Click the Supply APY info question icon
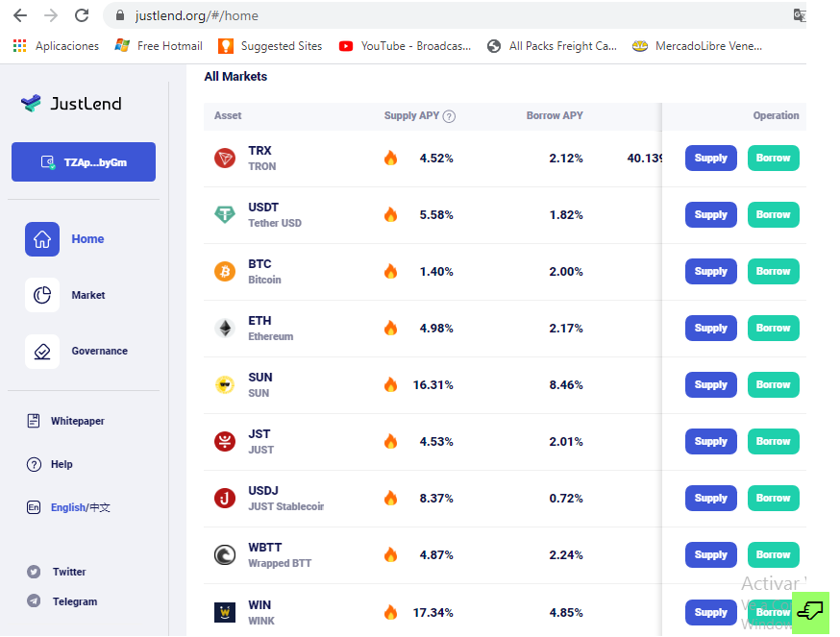 click(x=450, y=116)
